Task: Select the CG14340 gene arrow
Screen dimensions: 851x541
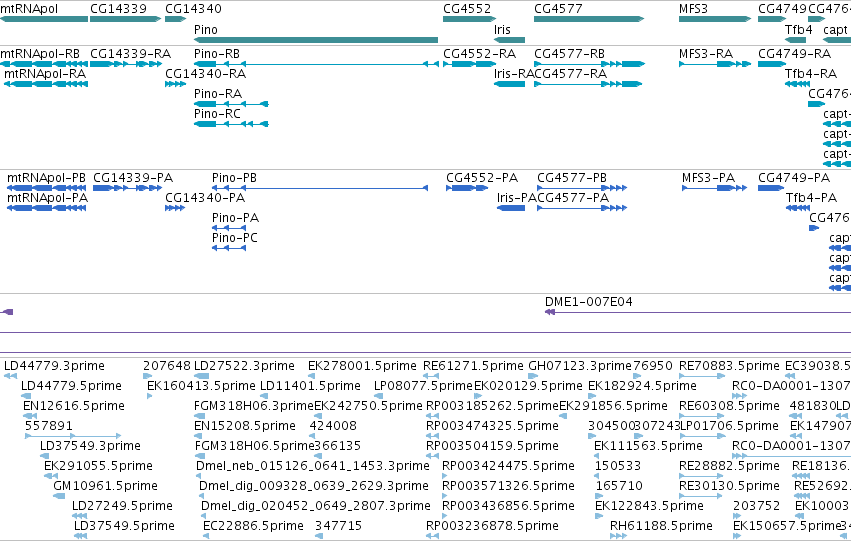Action: click(175, 19)
